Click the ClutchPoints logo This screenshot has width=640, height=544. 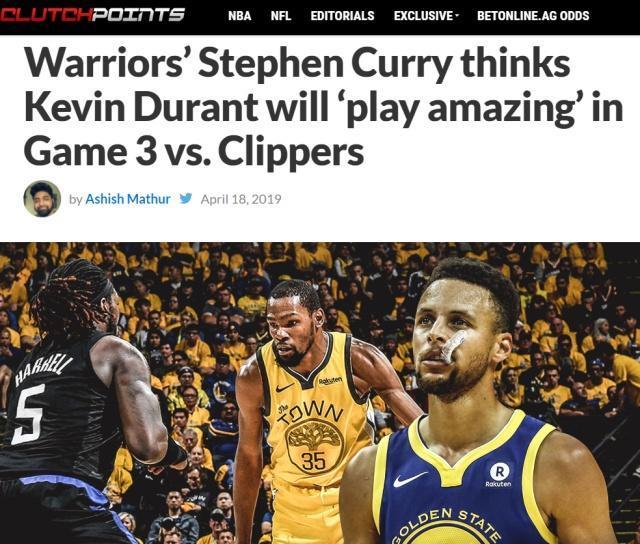92,15
